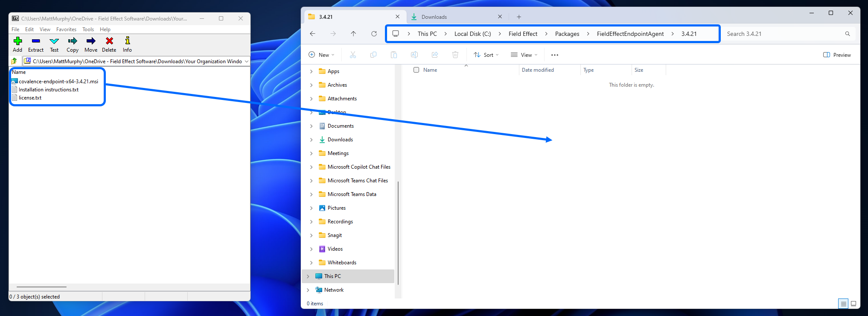Close the 3.4.21 Explorer tab

397,17
